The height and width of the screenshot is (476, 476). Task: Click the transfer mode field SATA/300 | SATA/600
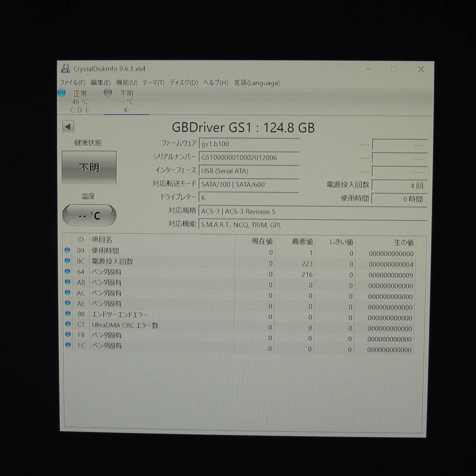click(249, 184)
